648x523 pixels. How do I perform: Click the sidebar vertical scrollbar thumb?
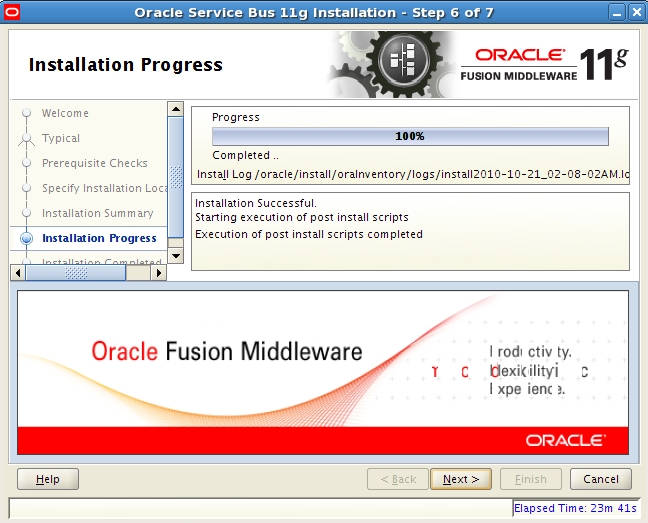tap(176, 177)
